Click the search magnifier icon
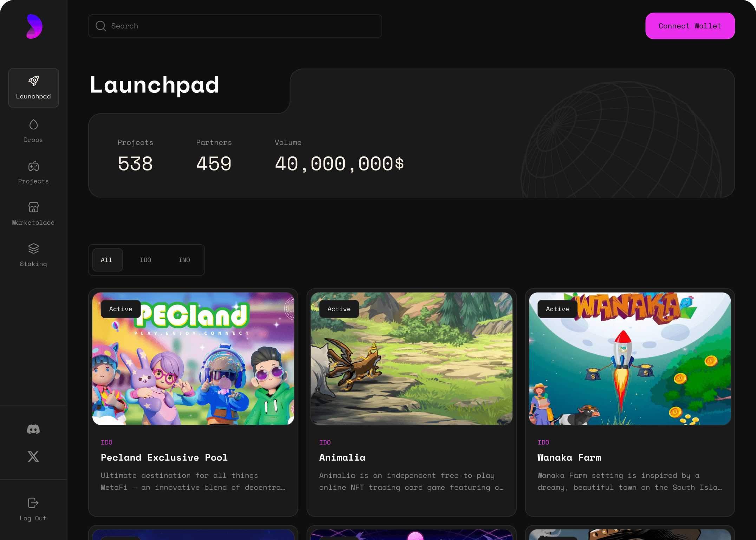This screenshot has width=756, height=540. [101, 26]
